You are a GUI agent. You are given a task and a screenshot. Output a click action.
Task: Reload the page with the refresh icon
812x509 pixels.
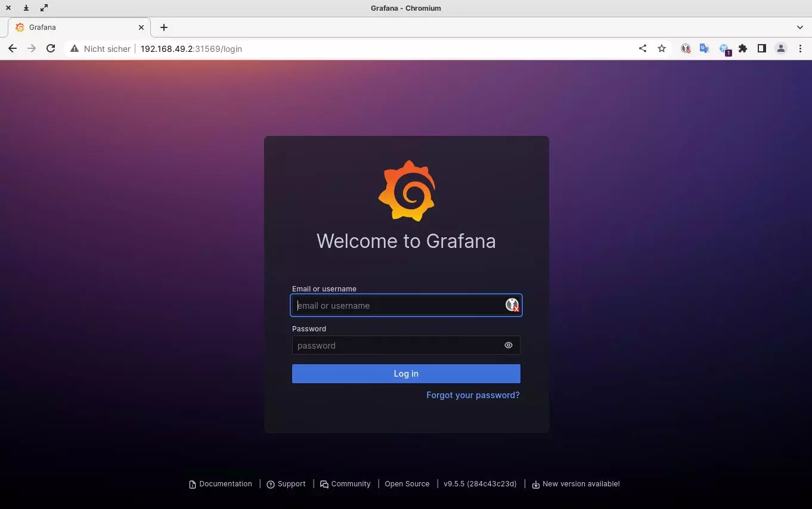point(51,49)
